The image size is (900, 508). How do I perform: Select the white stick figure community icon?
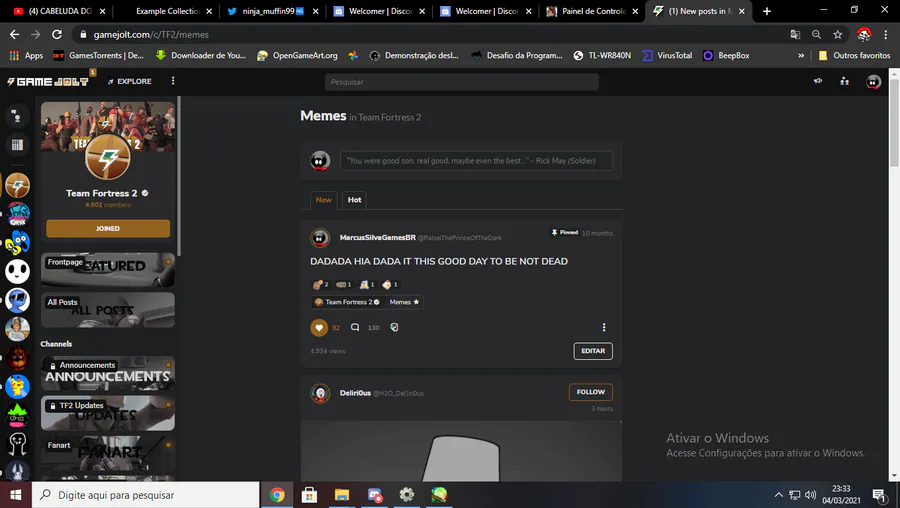(17, 444)
